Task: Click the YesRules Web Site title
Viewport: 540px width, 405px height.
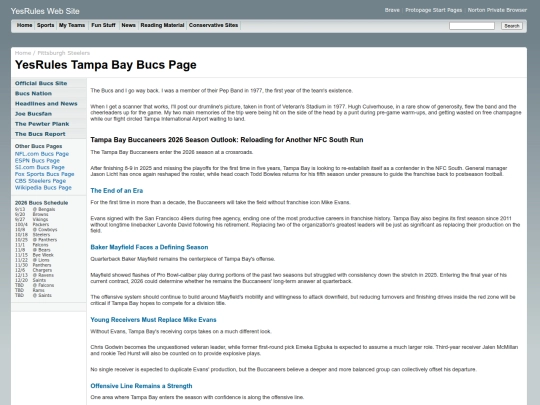Action: pyautogui.click(x=45, y=11)
